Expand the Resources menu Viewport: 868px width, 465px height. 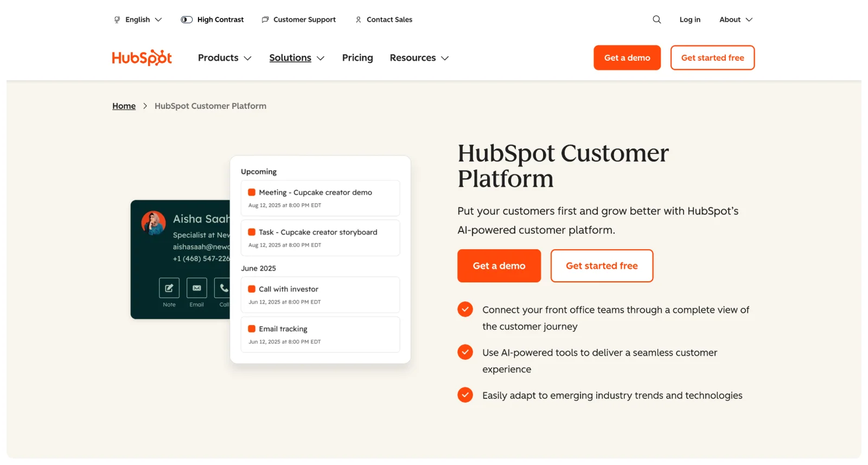[419, 57]
